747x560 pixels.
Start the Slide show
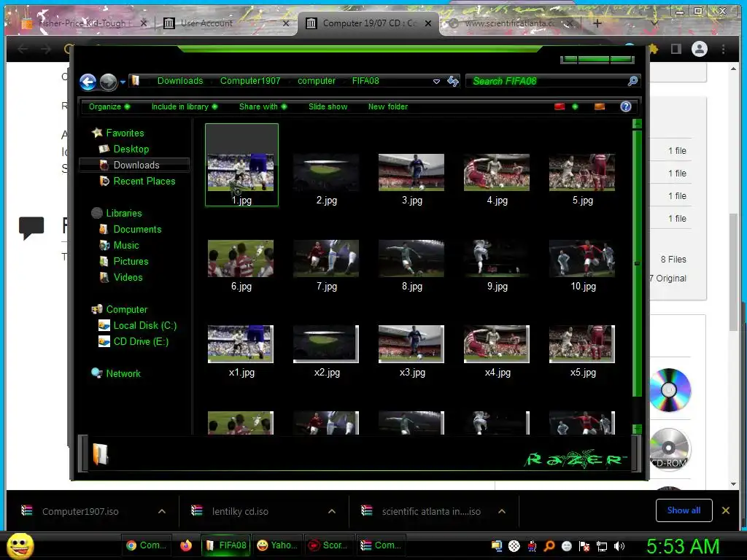(328, 106)
